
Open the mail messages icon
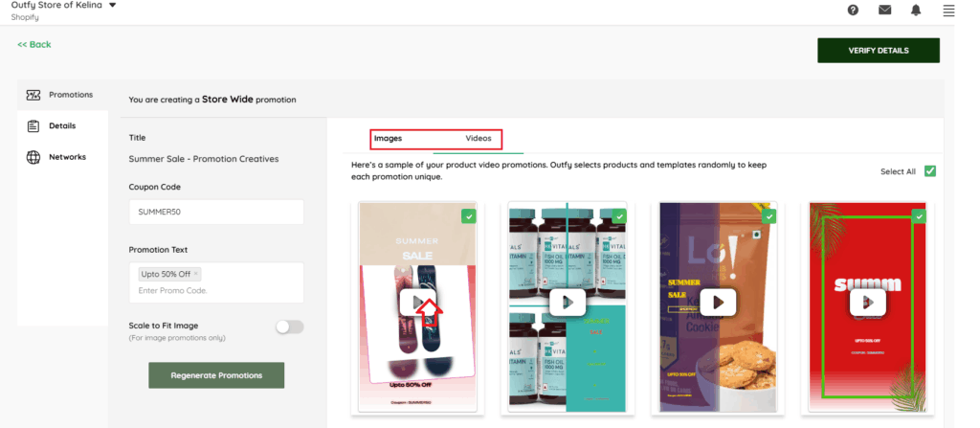[884, 11]
